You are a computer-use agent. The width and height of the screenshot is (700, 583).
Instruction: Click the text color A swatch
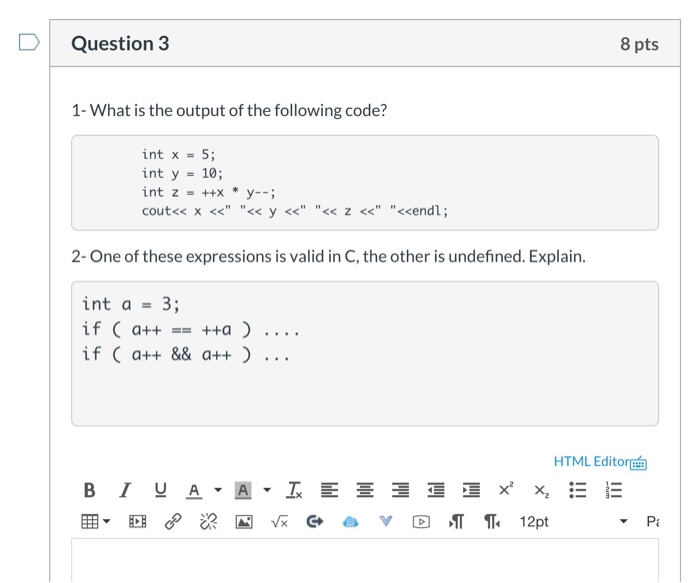click(194, 490)
